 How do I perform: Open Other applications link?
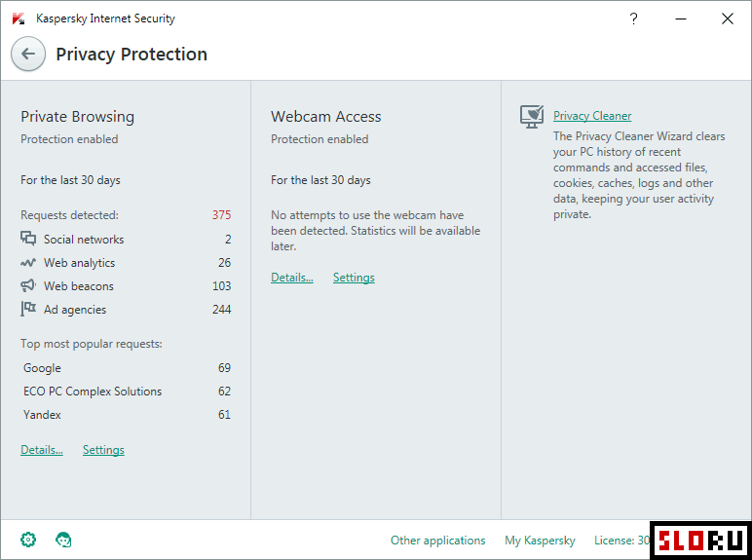(438, 541)
